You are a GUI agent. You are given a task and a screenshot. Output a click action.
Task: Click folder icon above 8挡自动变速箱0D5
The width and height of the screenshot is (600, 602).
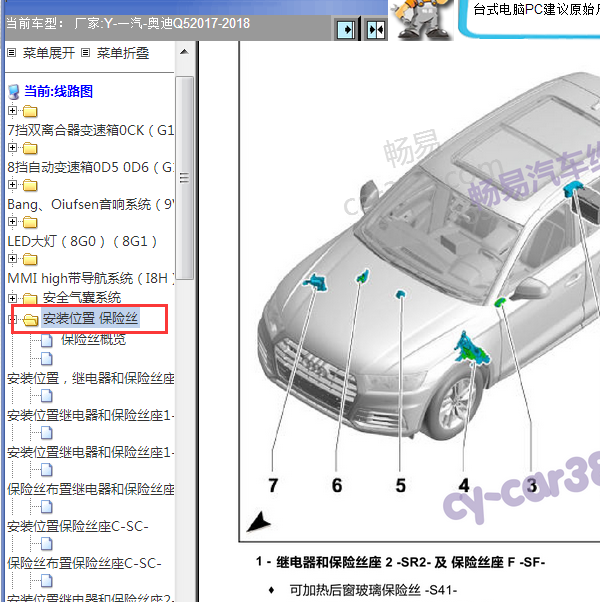click(30, 148)
